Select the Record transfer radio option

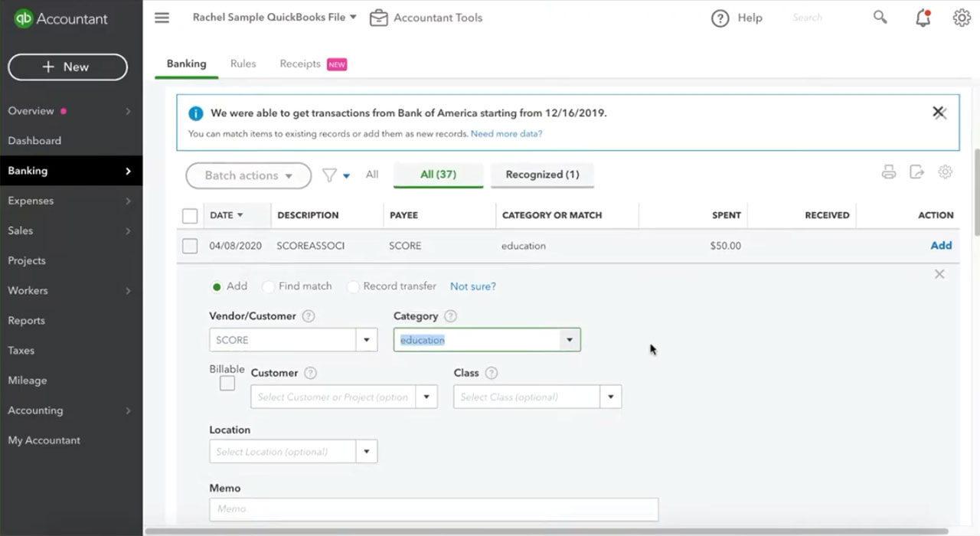coord(352,286)
